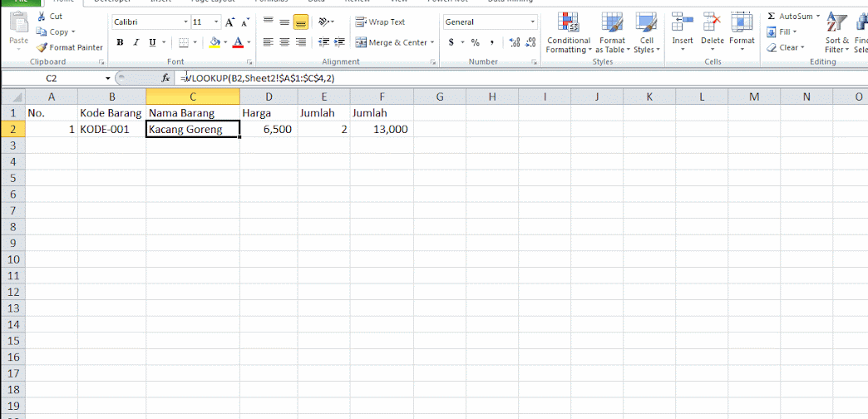Click Select All corner button
Screen dimensions: 868x419
pyautogui.click(x=12, y=97)
